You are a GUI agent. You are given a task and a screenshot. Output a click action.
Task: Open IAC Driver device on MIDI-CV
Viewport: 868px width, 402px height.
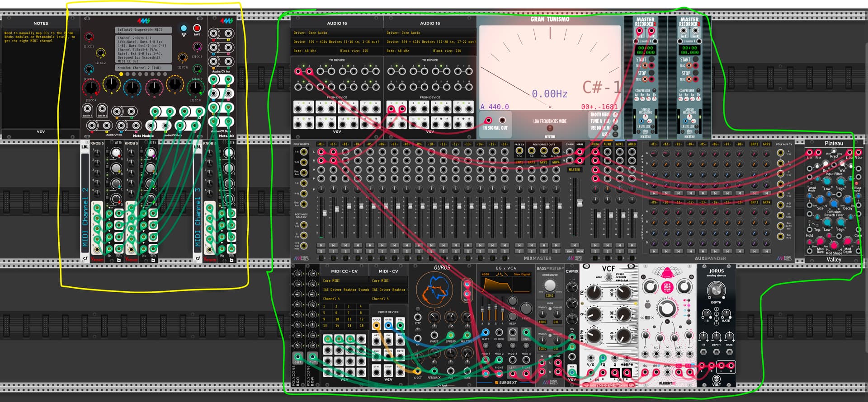(389, 290)
